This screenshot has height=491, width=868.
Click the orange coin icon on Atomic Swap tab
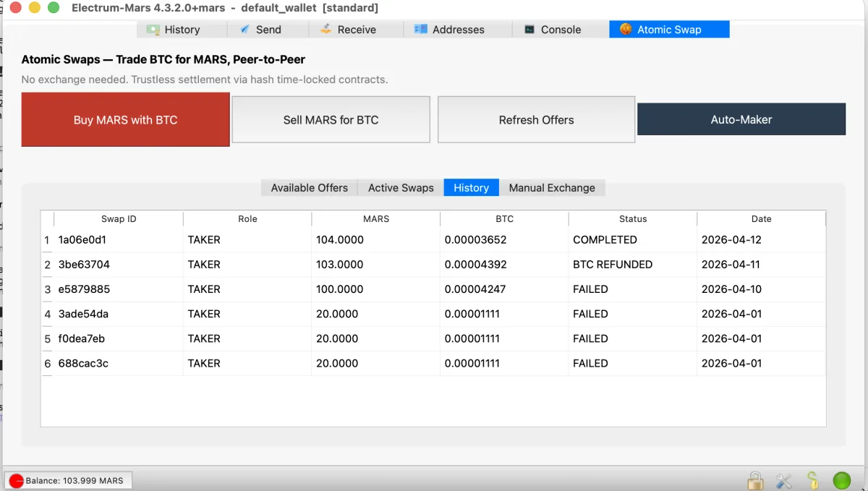point(626,29)
